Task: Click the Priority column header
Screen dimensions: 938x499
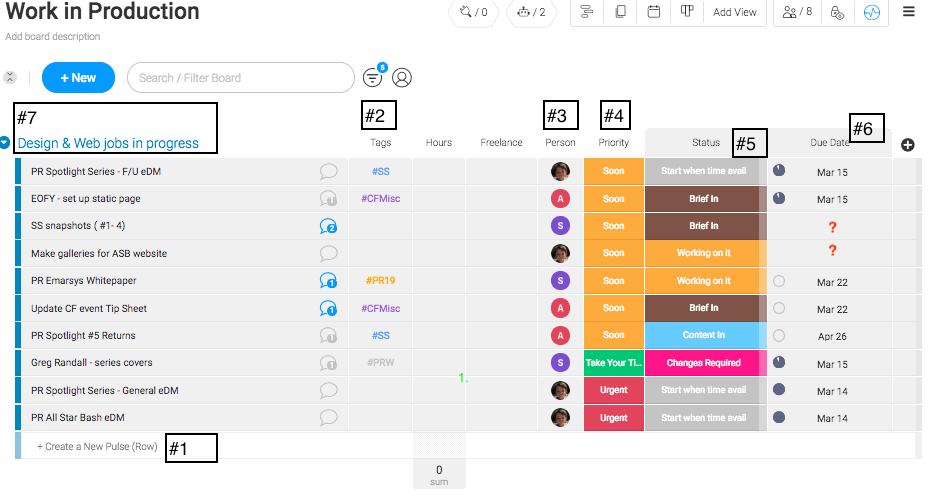Action: click(x=614, y=142)
